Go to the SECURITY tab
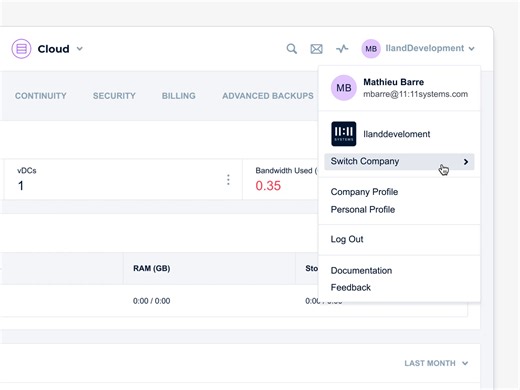The width and height of the screenshot is (520, 390). tap(114, 96)
